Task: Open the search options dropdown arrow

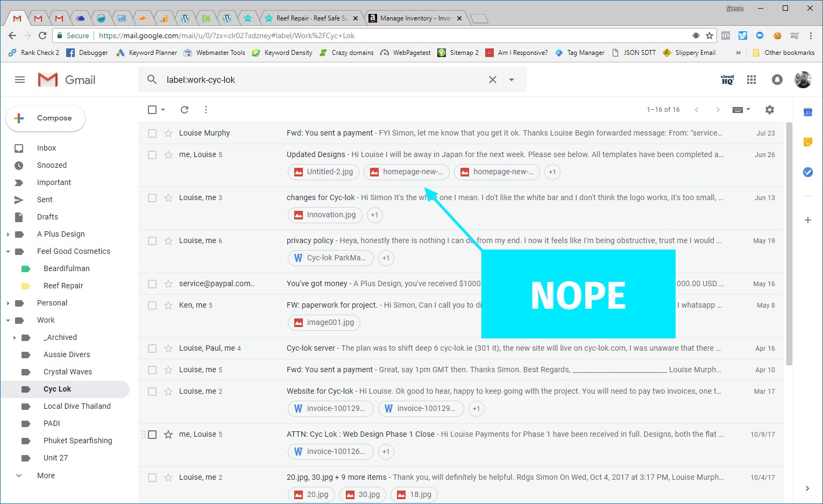Action: 512,80
